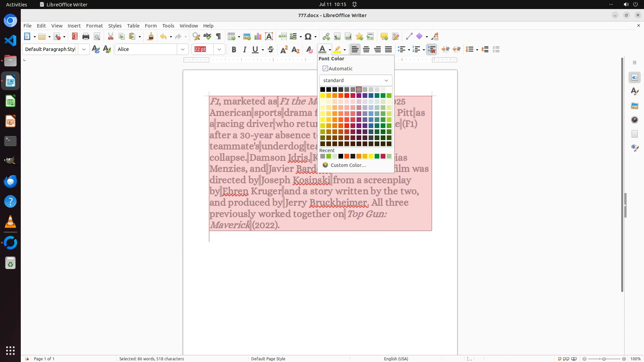
Task: Click the Insert Special Character omega icon
Action: pyautogui.click(x=308, y=37)
